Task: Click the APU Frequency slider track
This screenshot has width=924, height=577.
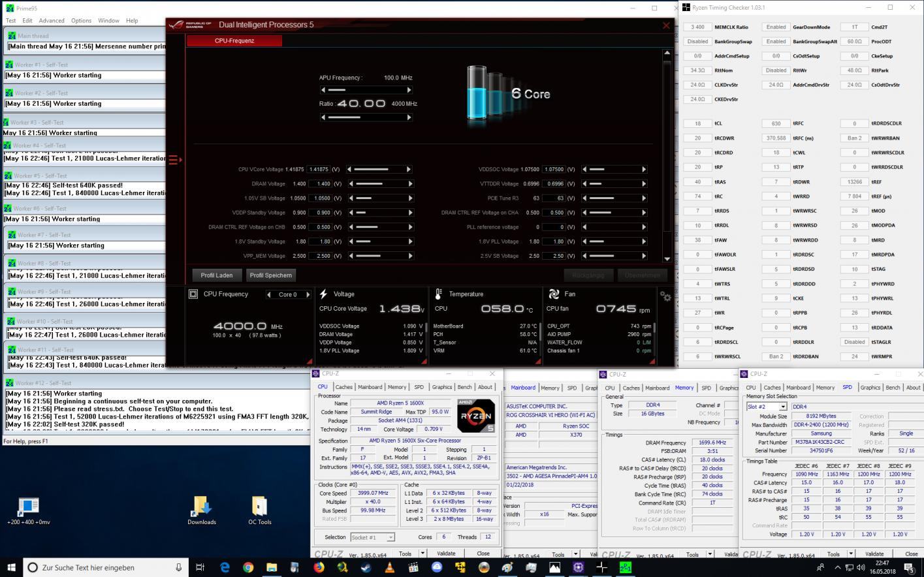Action: [x=366, y=90]
